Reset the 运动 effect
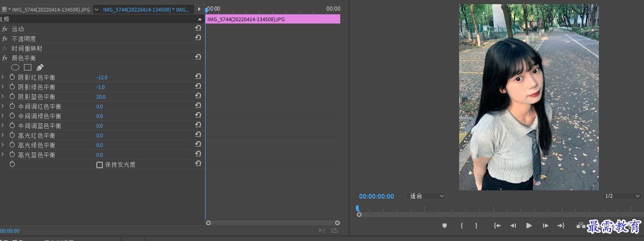Screen dimensions: 644x241 (198, 28)
